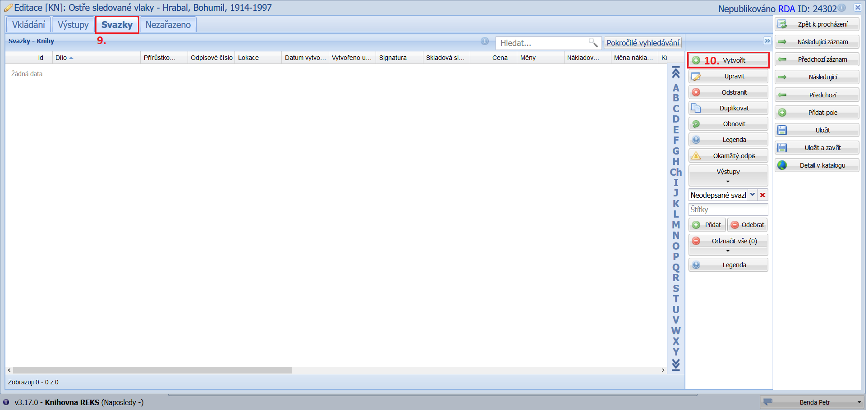The height and width of the screenshot is (410, 868).
Task: Filter by letter Q in alphabet index
Action: tap(676, 267)
